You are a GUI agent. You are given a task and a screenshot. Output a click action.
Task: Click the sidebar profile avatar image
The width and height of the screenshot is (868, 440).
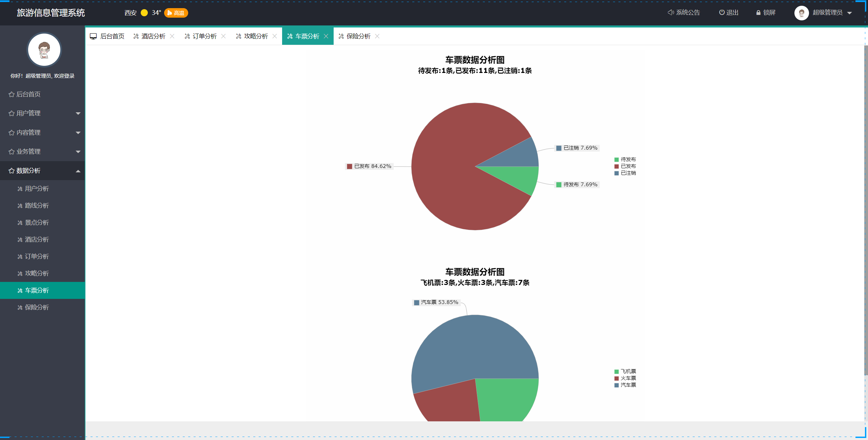click(x=44, y=50)
